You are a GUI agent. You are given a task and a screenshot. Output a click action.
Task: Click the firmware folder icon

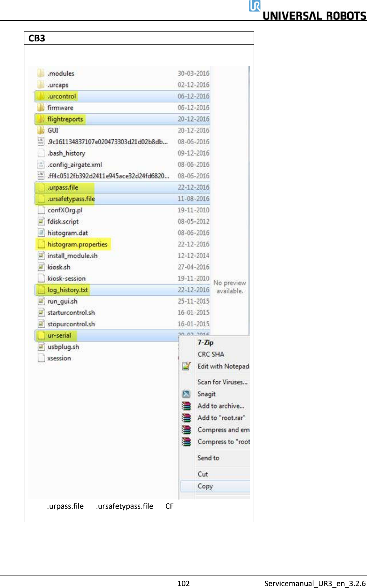[x=41, y=107]
